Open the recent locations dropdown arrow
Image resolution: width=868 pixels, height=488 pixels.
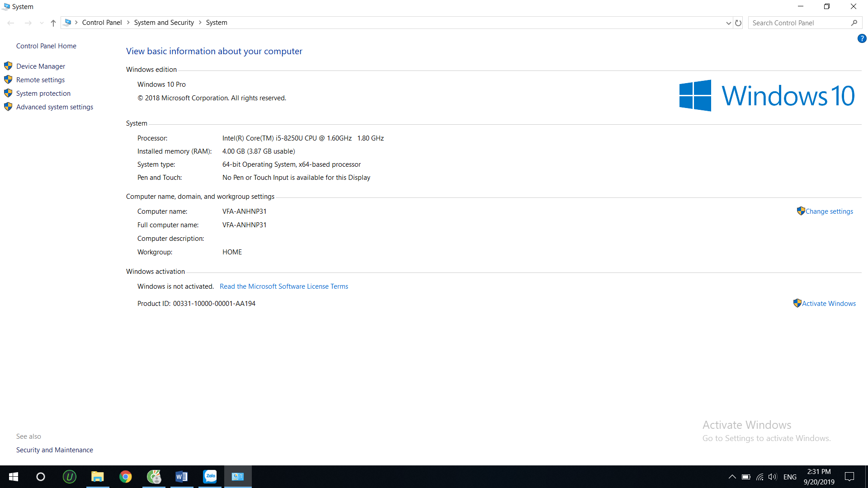click(x=42, y=23)
